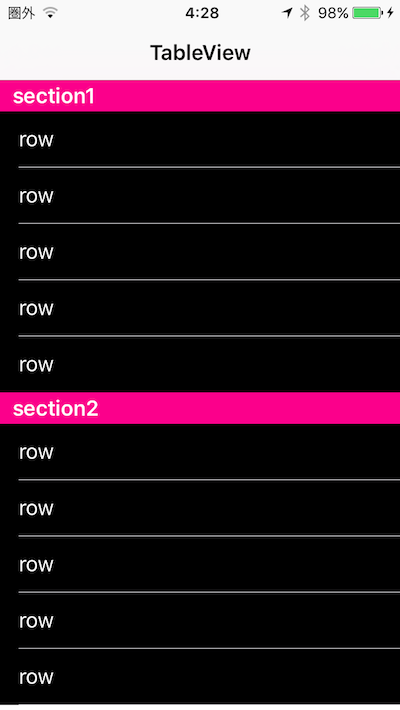Select the first row under section1
400x710 pixels.
pyautogui.click(x=200, y=139)
